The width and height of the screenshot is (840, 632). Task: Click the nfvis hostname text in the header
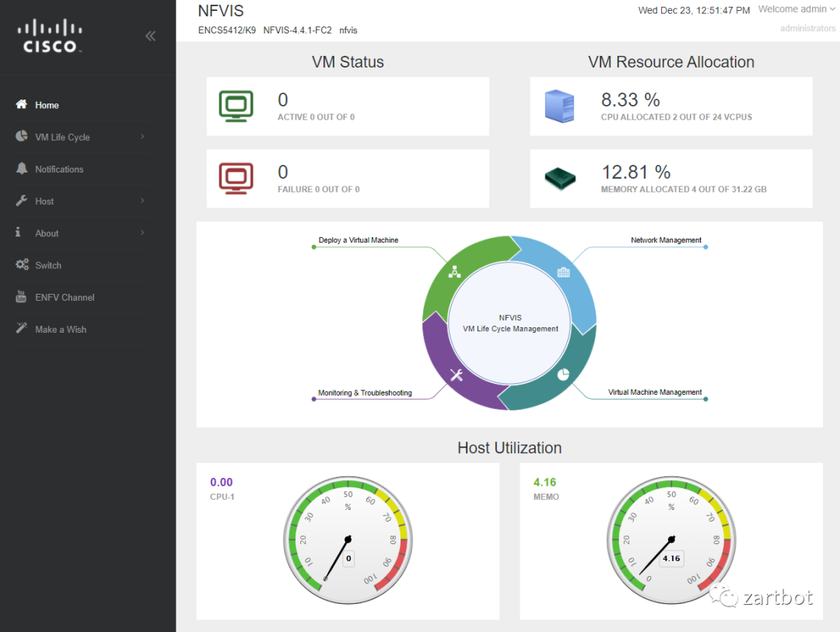348,30
